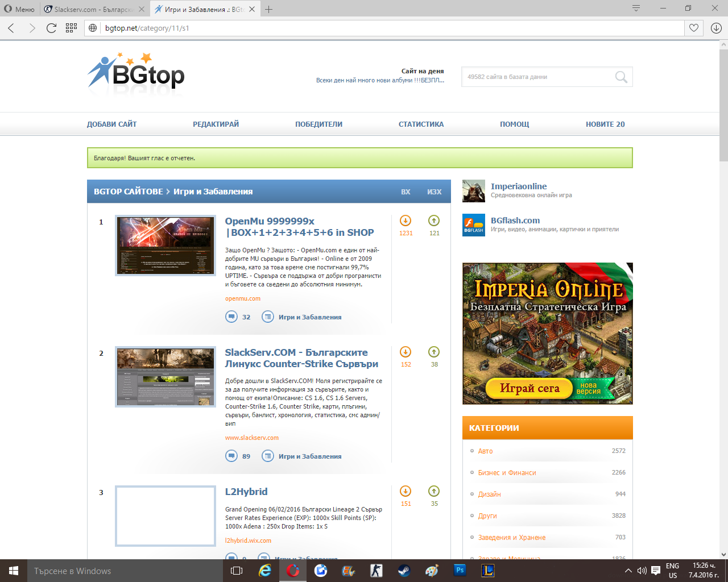728x582 pixels.
Task: Open Авто category
Action: 485,451
